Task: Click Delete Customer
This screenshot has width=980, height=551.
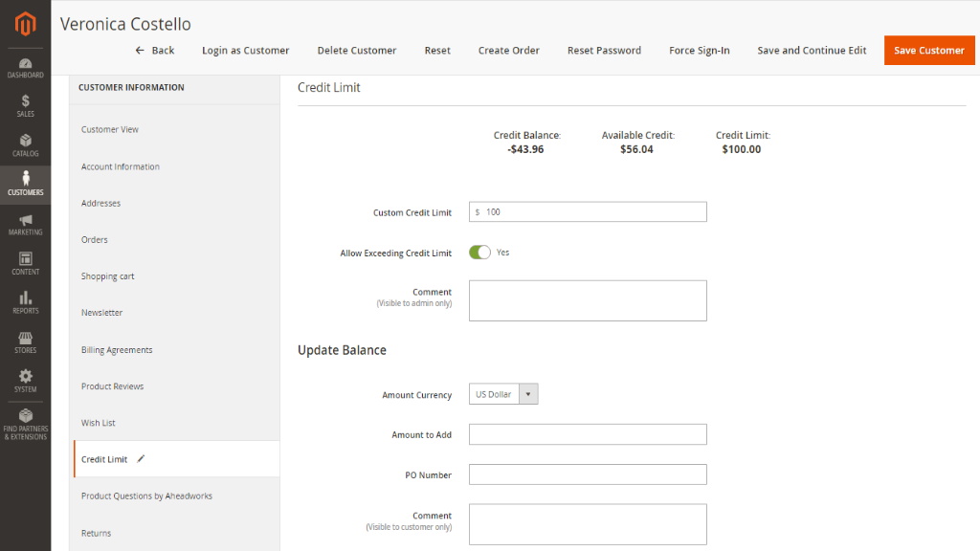Action: (x=357, y=50)
